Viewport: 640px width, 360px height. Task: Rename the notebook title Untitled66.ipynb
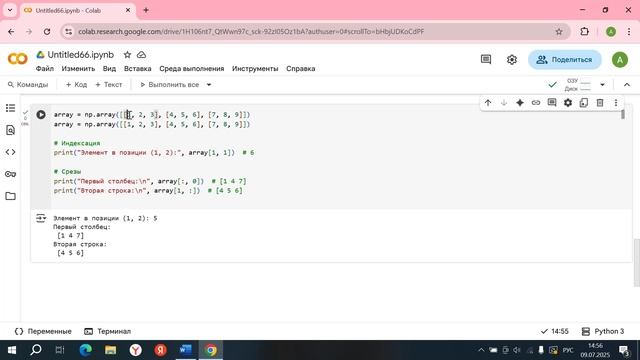pyautogui.click(x=80, y=55)
